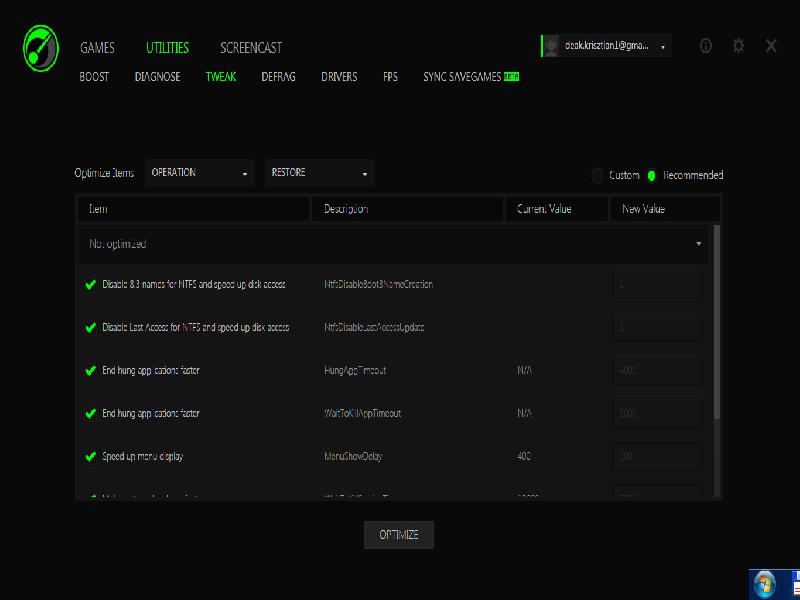The width and height of the screenshot is (800, 600).
Task: Expand the deak.krisztian1 account dropdown
Action: [606, 46]
